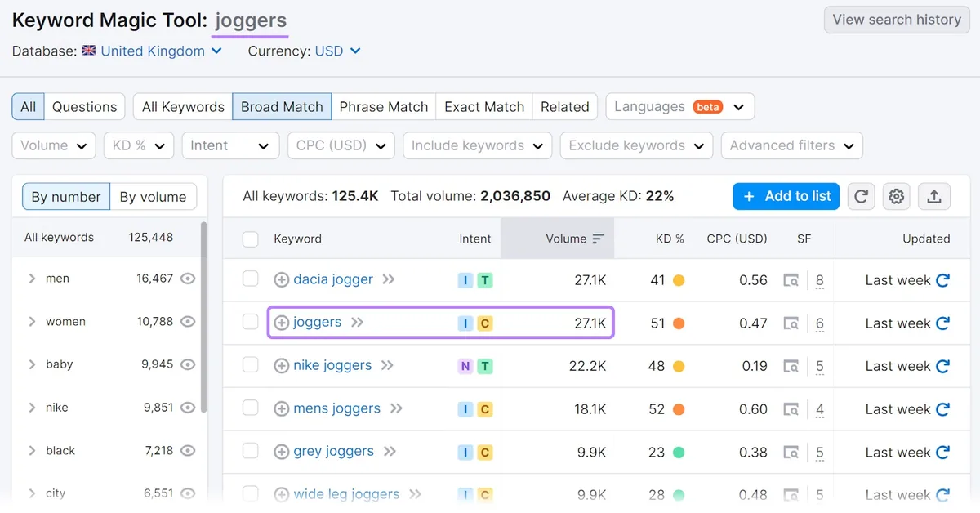This screenshot has width=980, height=513.
Task: Click the refresh results icon button
Action: tap(861, 196)
